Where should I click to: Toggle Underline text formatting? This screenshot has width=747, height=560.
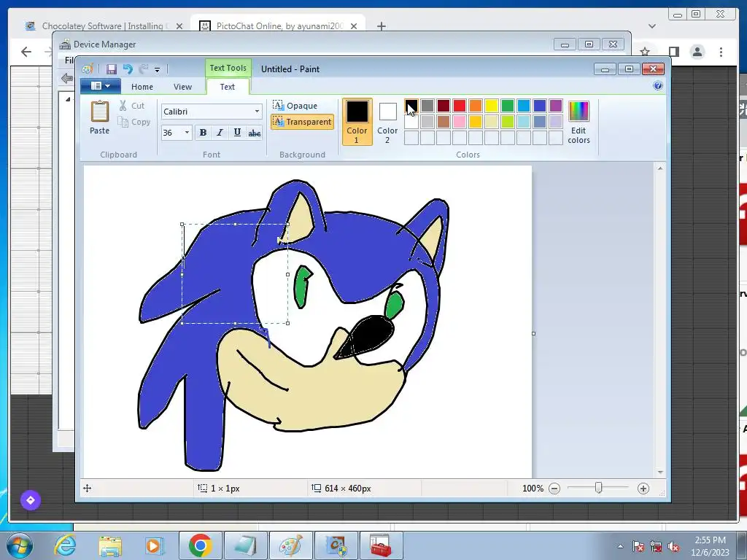237,133
